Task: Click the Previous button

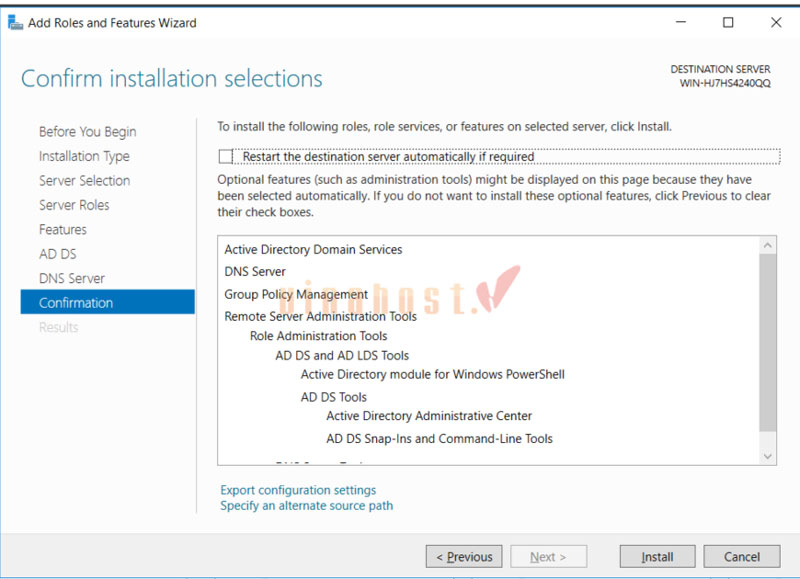Action: click(463, 556)
